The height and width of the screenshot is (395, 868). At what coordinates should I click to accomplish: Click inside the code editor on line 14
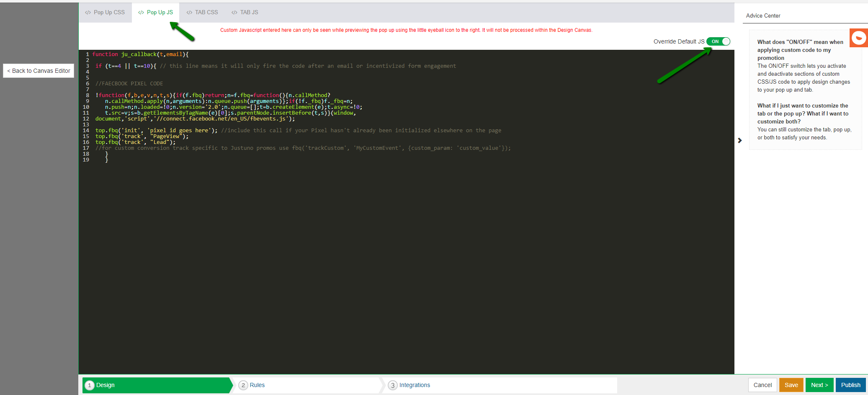tap(293, 131)
